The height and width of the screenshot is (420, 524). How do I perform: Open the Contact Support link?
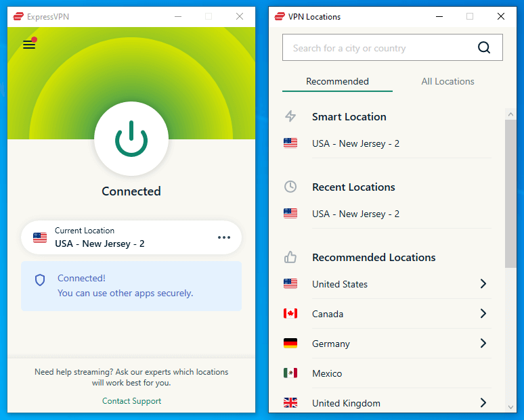click(x=131, y=401)
